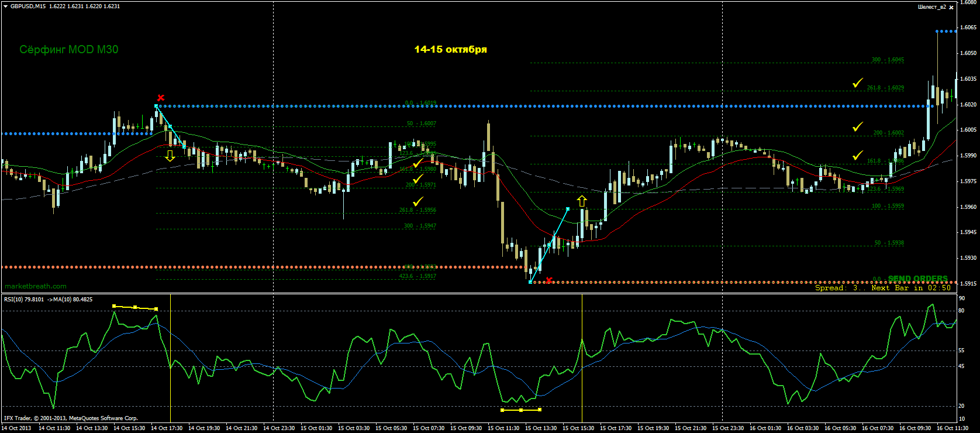Viewport: 980px width, 433px height.
Task: Select the yellow divergence line below RSI trough
Action: [x=521, y=410]
